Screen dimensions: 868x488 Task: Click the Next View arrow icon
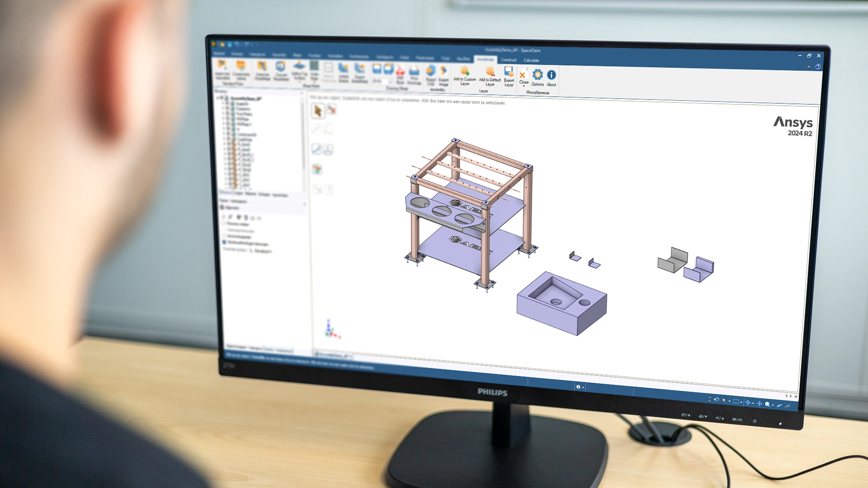point(788,406)
